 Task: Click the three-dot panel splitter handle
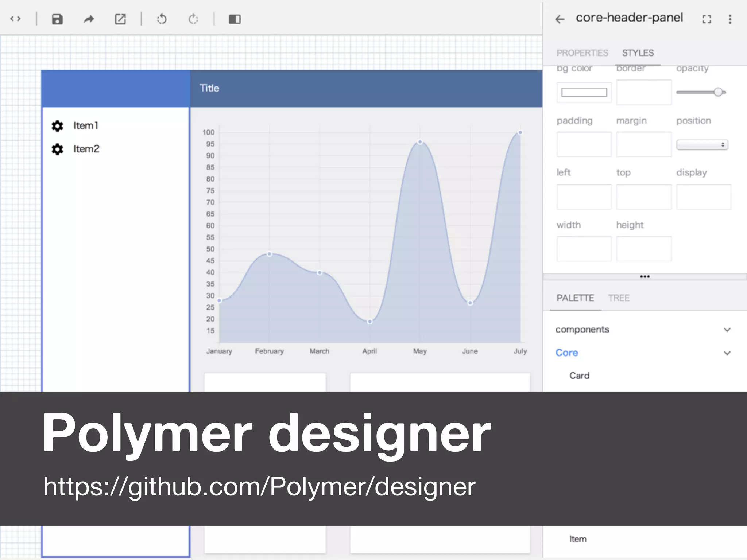tap(645, 276)
